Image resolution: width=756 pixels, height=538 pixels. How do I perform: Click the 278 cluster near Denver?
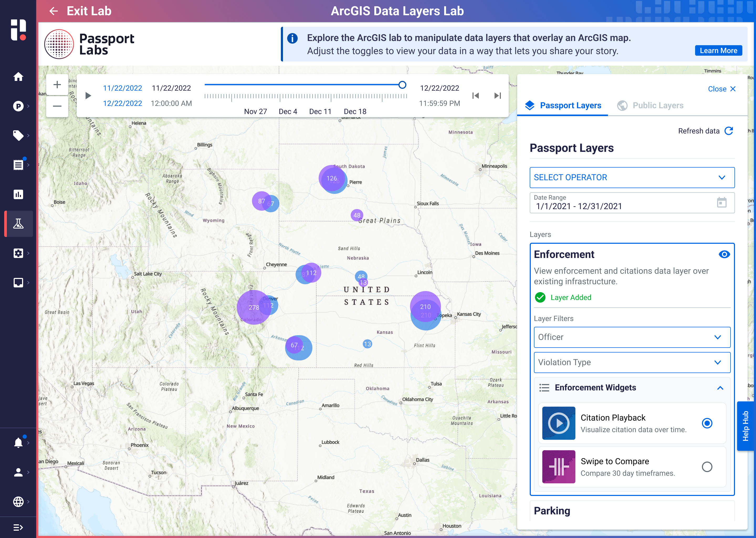[x=254, y=307]
